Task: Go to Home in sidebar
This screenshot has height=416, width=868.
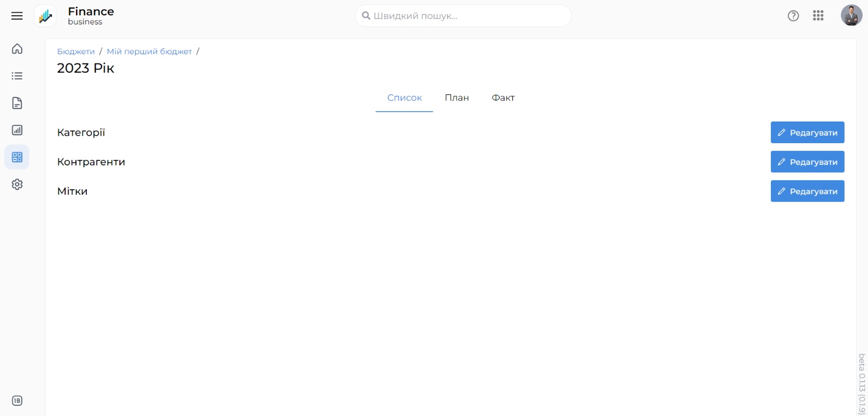Action: (x=17, y=49)
